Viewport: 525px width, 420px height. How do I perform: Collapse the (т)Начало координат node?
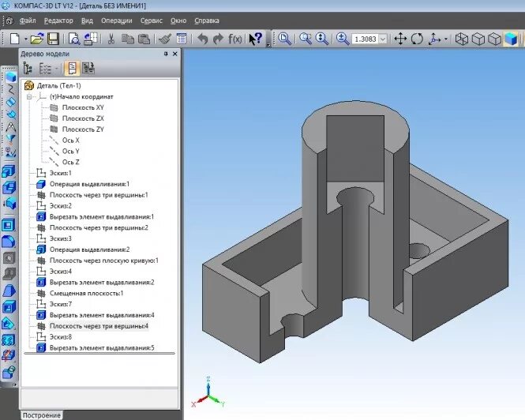pyautogui.click(x=29, y=97)
